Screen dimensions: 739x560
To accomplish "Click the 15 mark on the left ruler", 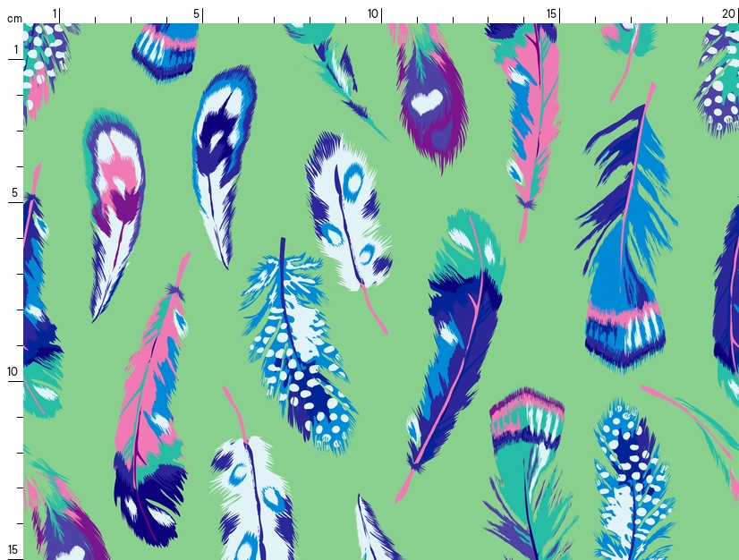I will tap(13, 549).
